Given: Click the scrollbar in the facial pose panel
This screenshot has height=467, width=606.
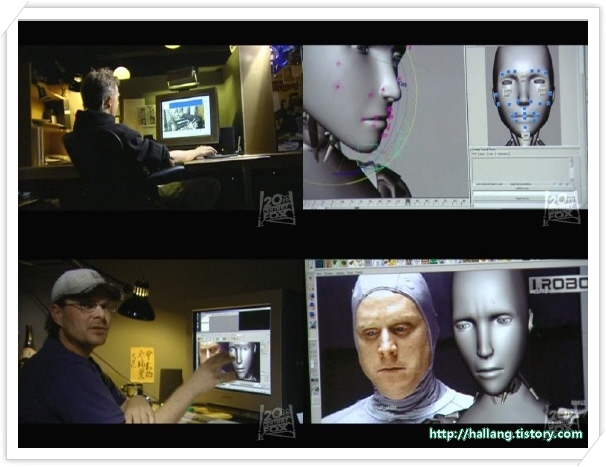Looking at the screenshot, I should [572, 170].
